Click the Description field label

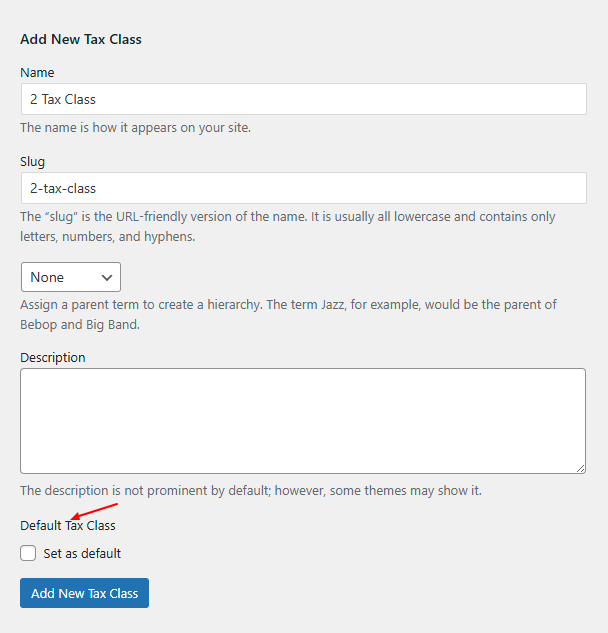[x=53, y=358]
